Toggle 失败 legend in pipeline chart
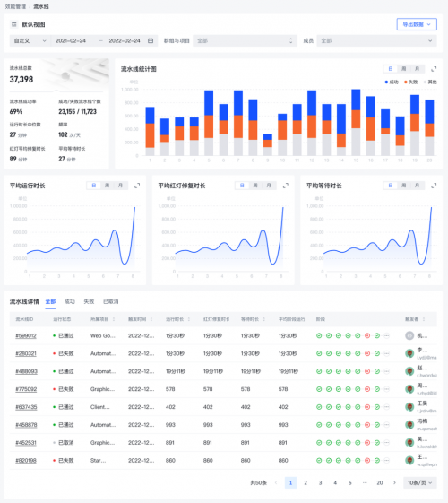Image resolution: width=448 pixels, height=503 pixels. coord(411,82)
